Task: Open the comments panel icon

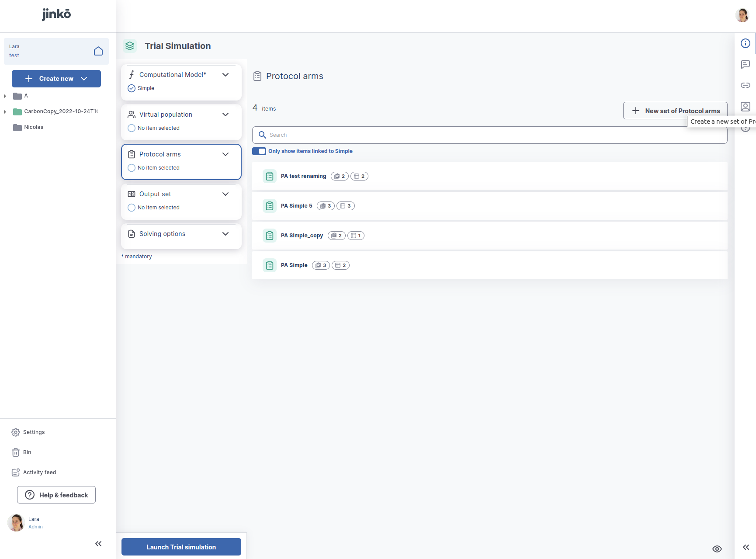Action: tap(746, 64)
